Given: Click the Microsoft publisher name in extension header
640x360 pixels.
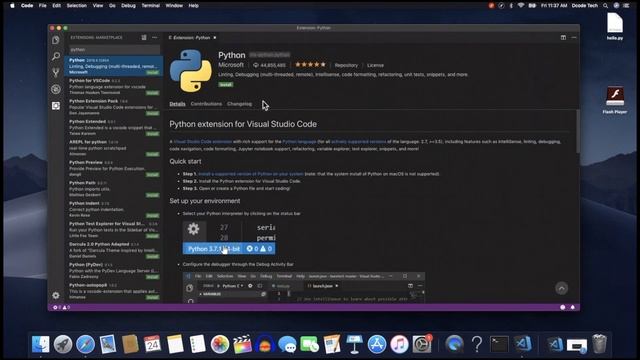Looking at the screenshot, I should pyautogui.click(x=231, y=65).
